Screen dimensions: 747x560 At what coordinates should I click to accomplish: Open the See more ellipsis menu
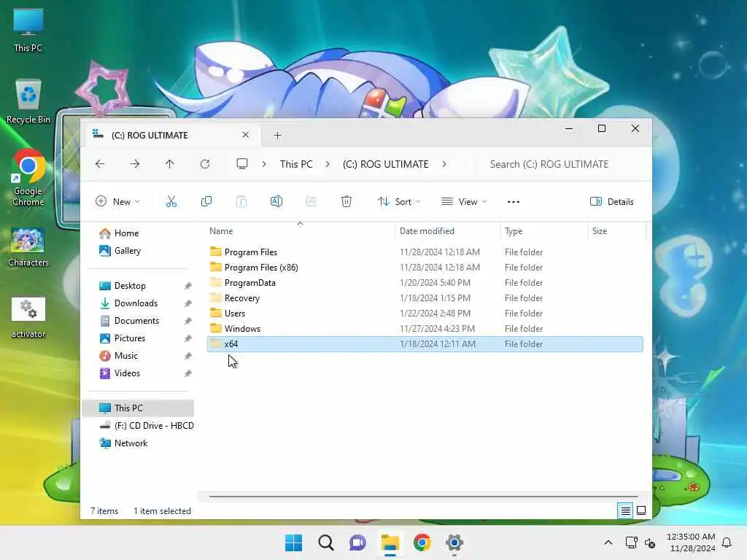[514, 202]
